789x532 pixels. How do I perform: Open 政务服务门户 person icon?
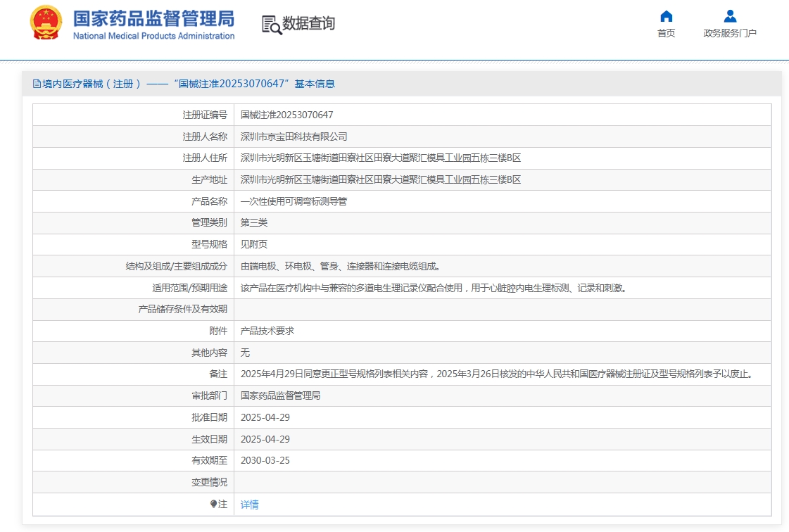tap(730, 16)
